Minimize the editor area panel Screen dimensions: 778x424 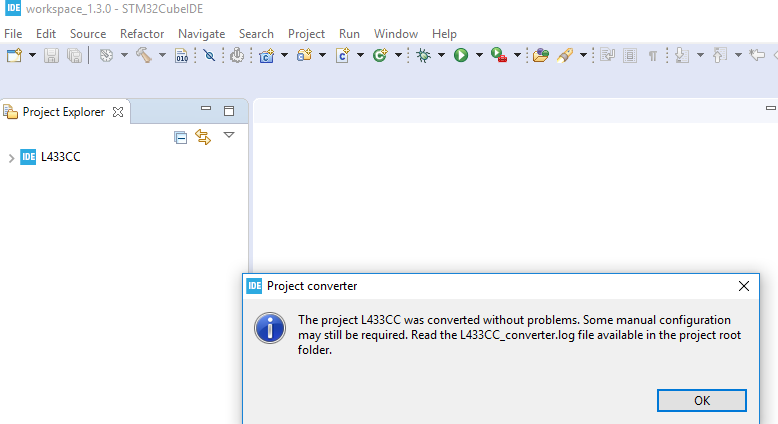click(x=771, y=108)
